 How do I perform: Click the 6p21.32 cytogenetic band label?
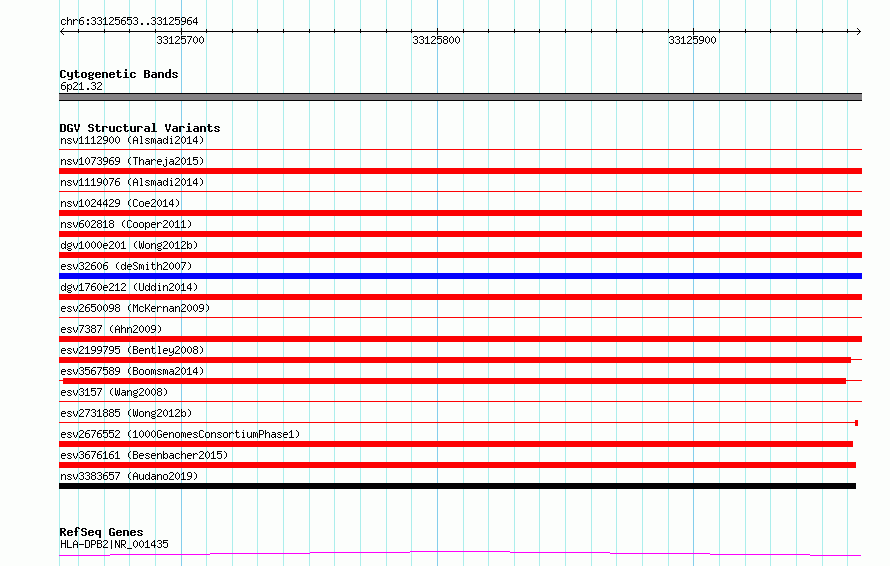pyautogui.click(x=81, y=86)
